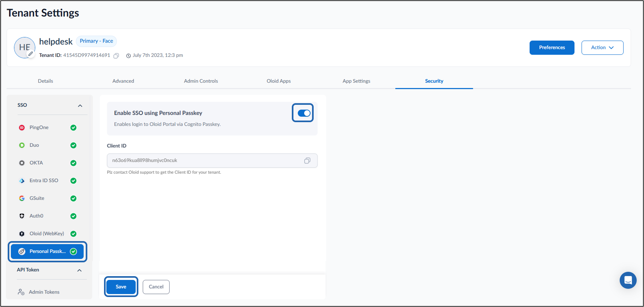Viewport: 644px width, 307px height.
Task: Click the Admin Tokens user icon
Action: (x=21, y=292)
